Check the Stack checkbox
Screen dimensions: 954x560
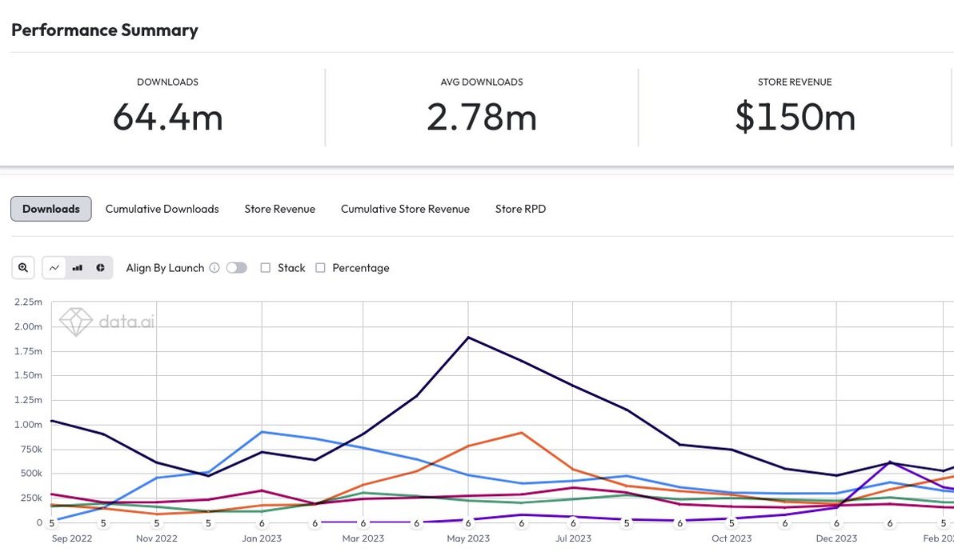point(266,268)
